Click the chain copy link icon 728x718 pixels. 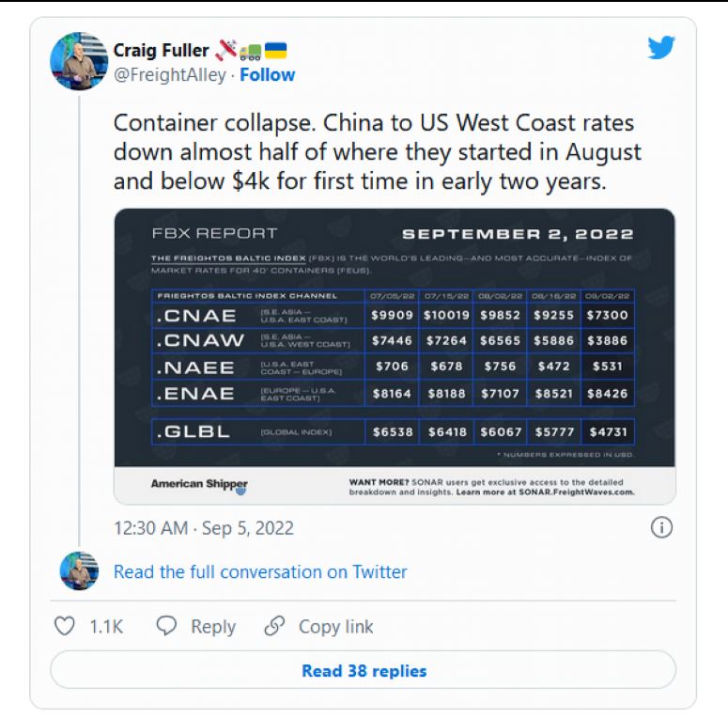(274, 626)
